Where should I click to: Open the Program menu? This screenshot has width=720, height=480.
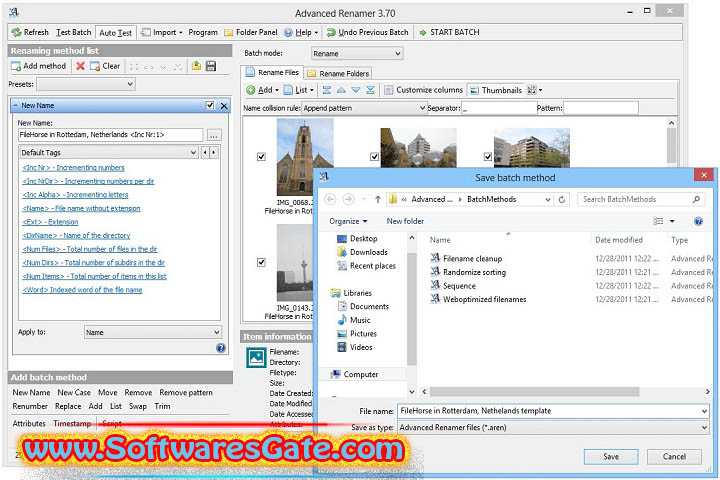pos(203,32)
